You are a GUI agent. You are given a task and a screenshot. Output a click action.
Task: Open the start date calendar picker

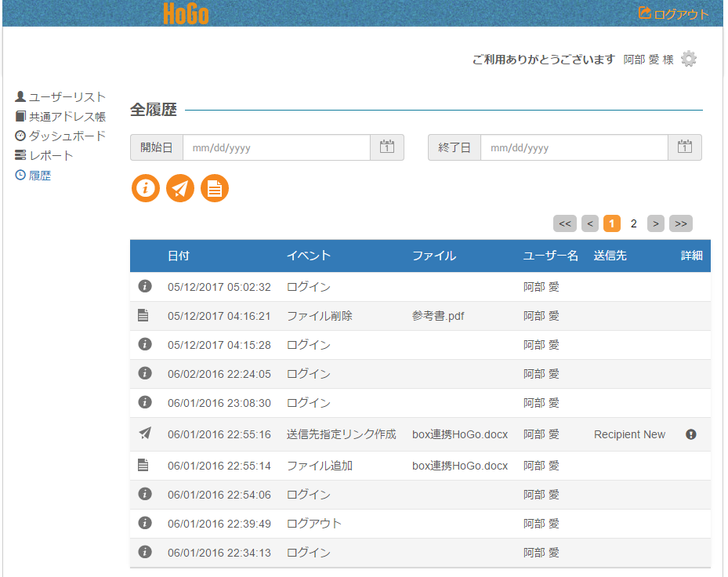(x=387, y=147)
